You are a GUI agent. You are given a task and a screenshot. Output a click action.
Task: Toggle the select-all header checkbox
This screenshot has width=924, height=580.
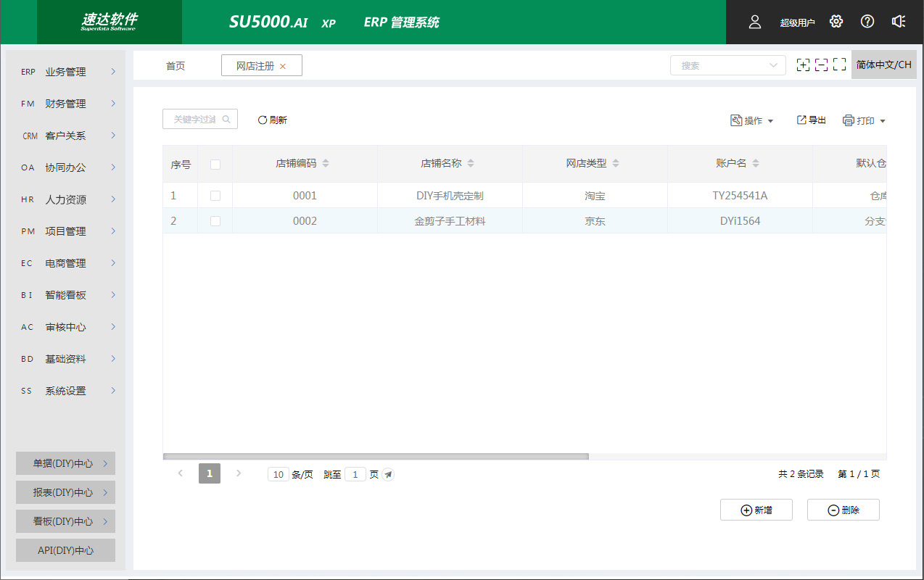[215, 165]
